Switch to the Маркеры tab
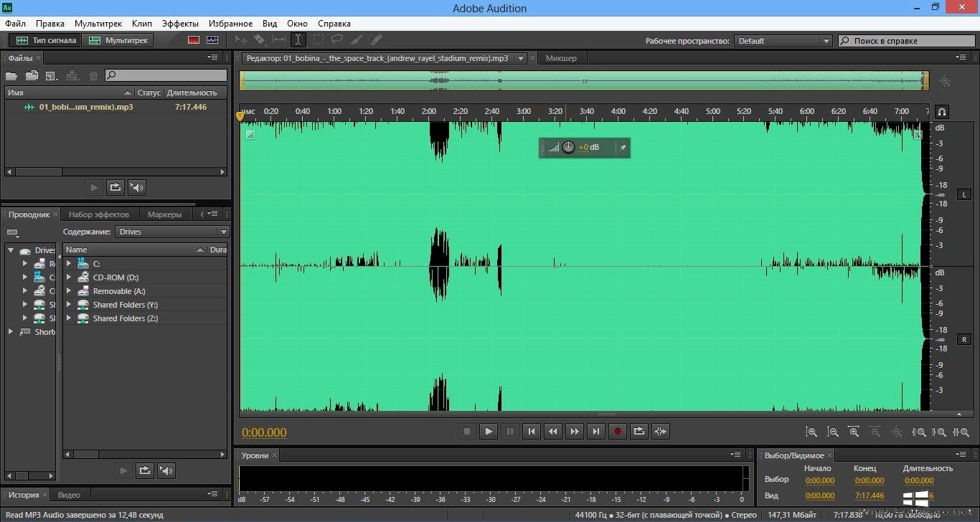This screenshot has height=522, width=980. coord(164,214)
